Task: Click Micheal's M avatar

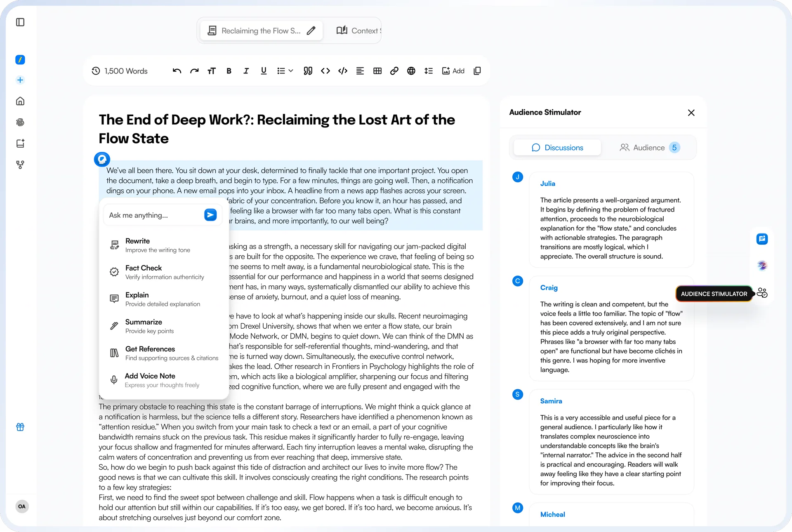Action: [518, 508]
